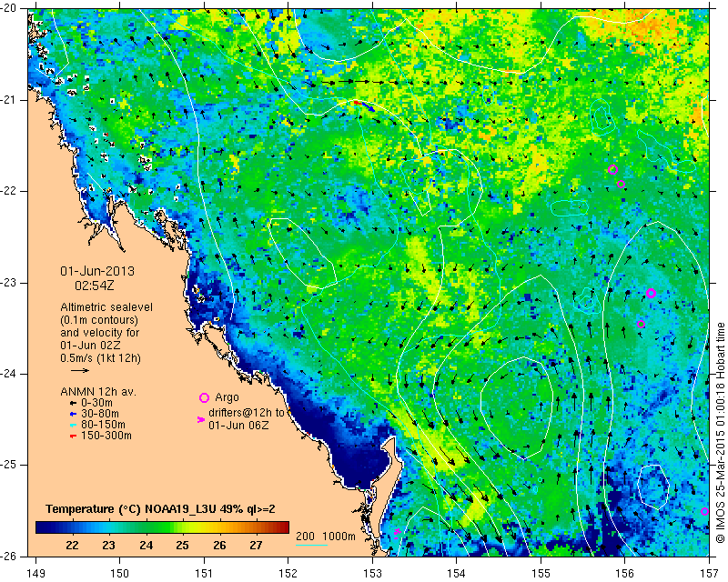This screenshot has height=582, width=728.
Task: Click the magenta drifters arrow legend symbol
Action: coord(201,419)
